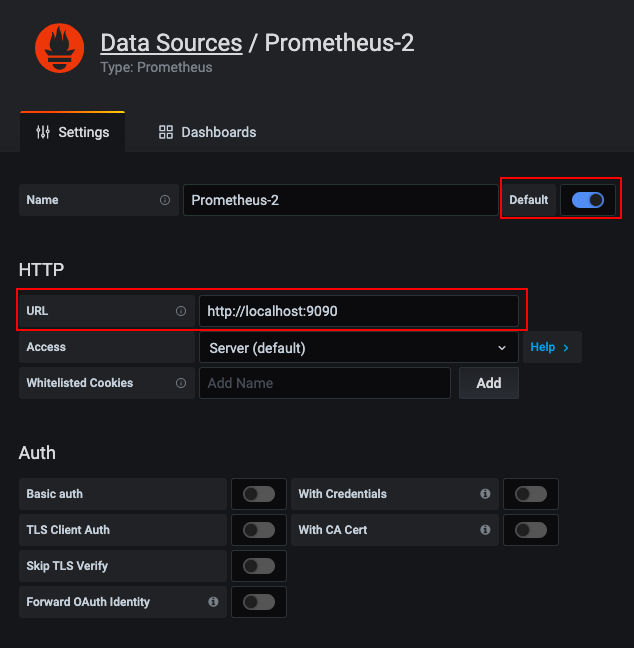Click the Add Name cookie input
The width and height of the screenshot is (634, 648).
(325, 383)
